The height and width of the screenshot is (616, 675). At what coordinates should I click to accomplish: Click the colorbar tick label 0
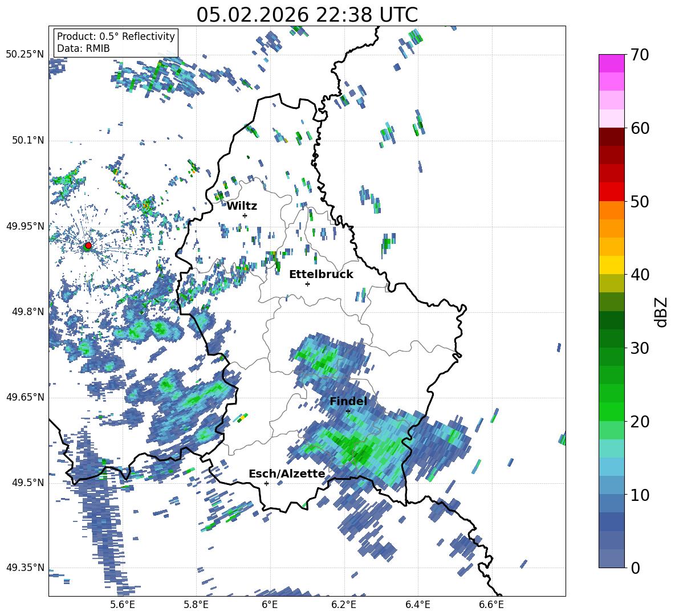pyautogui.click(x=635, y=568)
